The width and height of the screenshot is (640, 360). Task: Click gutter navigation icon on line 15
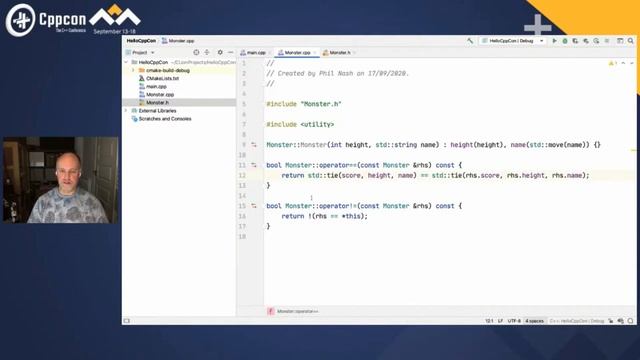tap(254, 206)
